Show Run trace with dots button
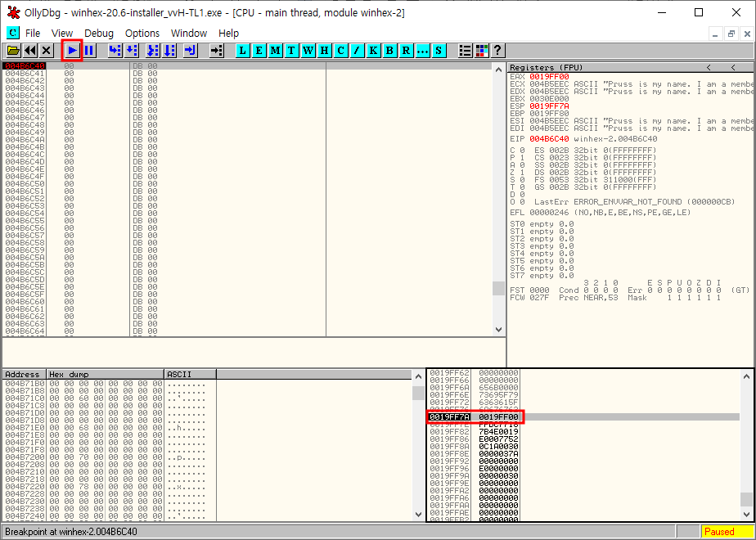756x540 pixels. (423, 50)
